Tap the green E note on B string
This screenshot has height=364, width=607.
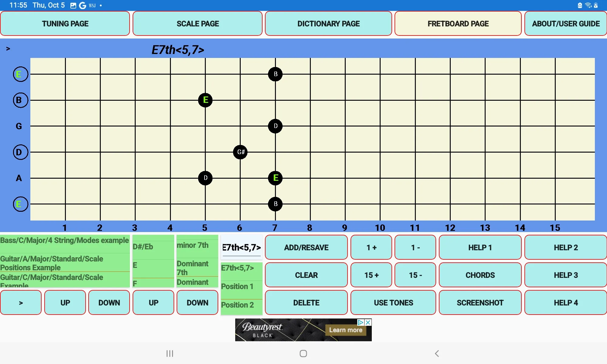point(205,100)
